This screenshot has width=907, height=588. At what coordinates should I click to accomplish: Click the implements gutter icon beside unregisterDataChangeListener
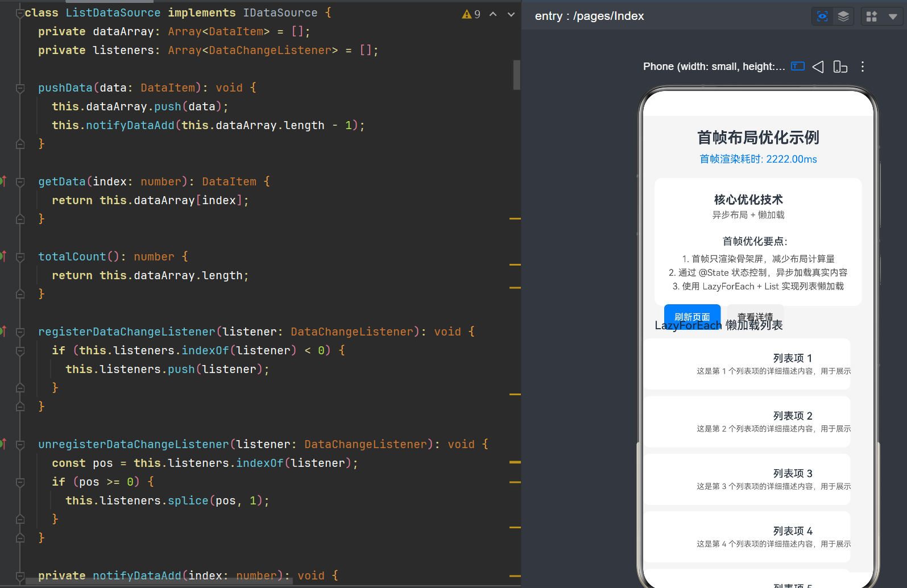pyautogui.click(x=3, y=444)
